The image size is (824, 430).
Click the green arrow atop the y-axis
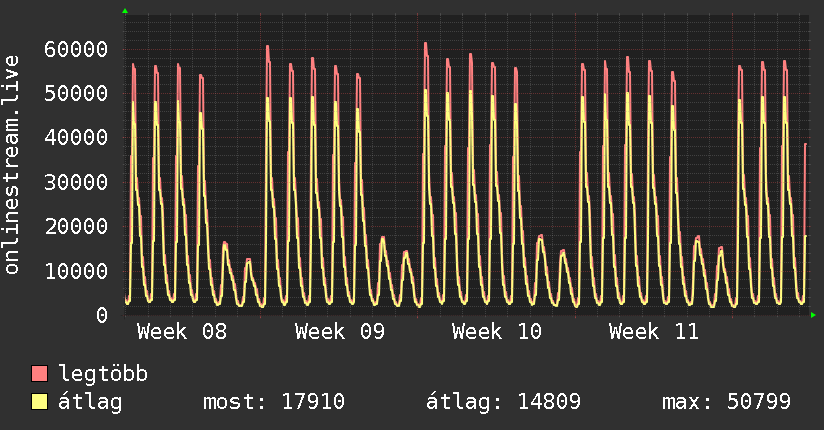pos(125,11)
